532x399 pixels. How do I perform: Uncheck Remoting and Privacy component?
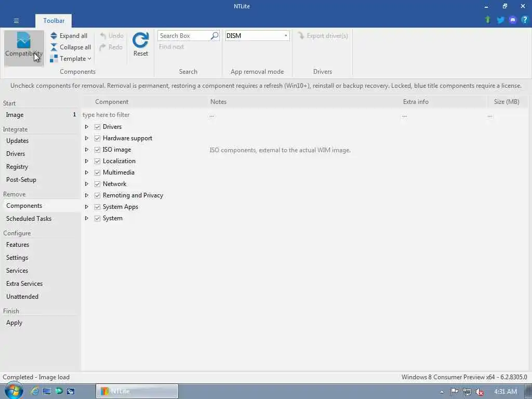pyautogui.click(x=97, y=195)
